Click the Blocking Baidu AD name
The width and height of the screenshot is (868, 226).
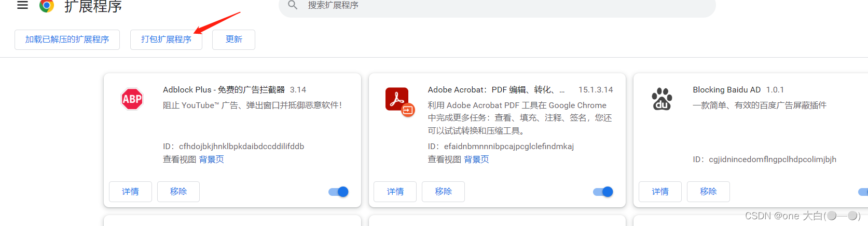(726, 90)
